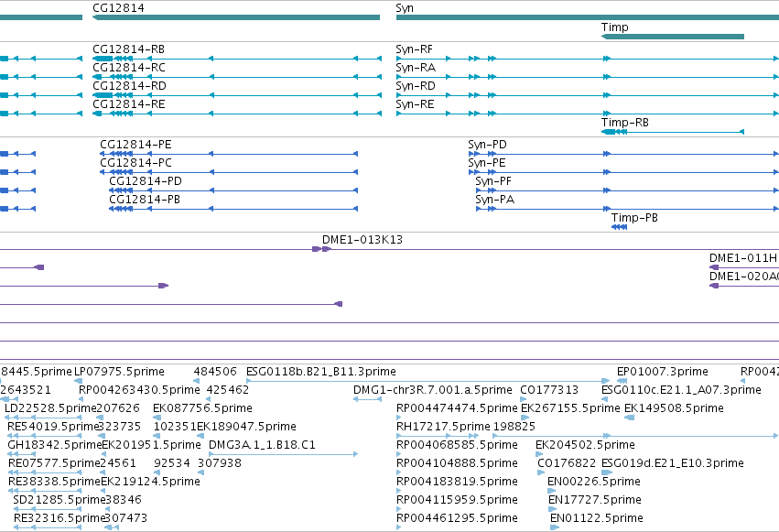Select the ESG0118b.B21_B11.3prime feature label

click(x=321, y=372)
